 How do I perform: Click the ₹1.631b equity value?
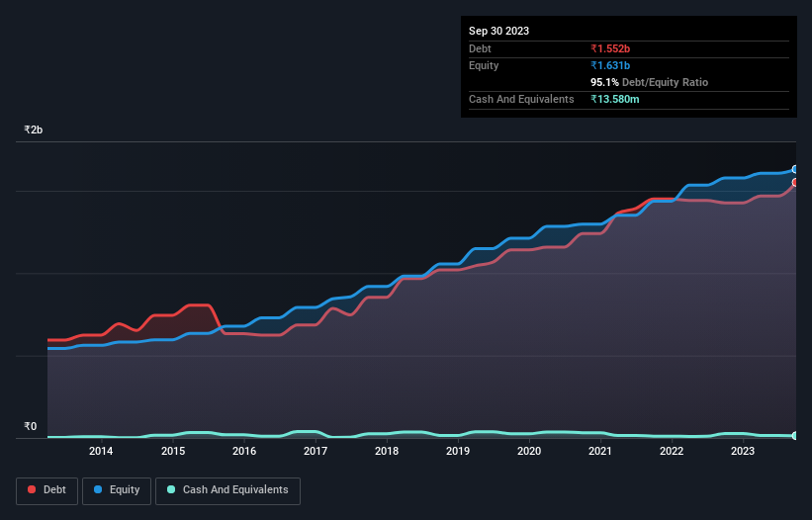610,65
